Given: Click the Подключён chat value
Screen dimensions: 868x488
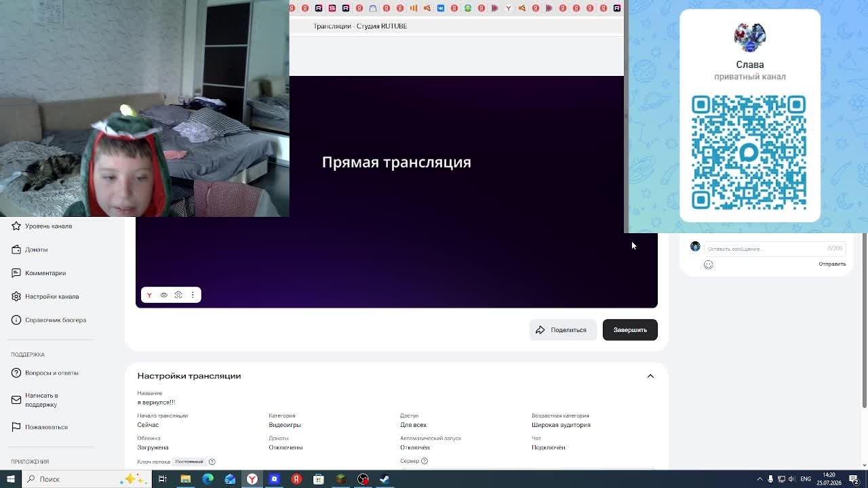Looking at the screenshot, I should coord(548,447).
